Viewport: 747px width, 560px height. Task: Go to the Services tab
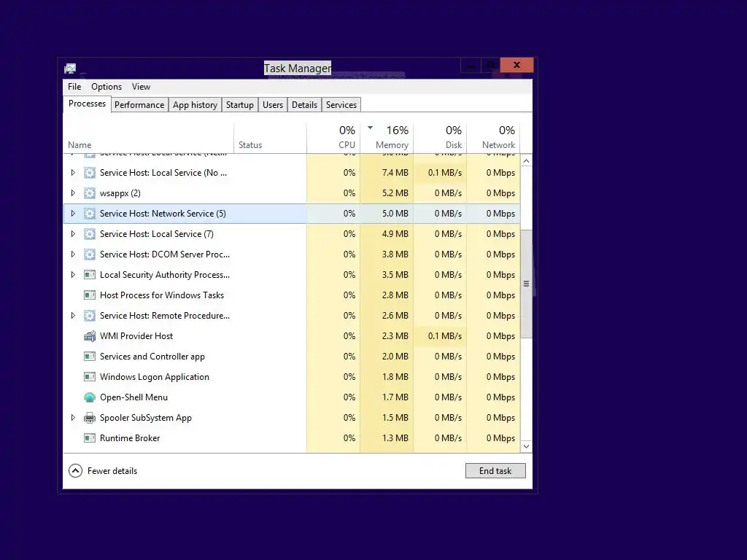341,105
